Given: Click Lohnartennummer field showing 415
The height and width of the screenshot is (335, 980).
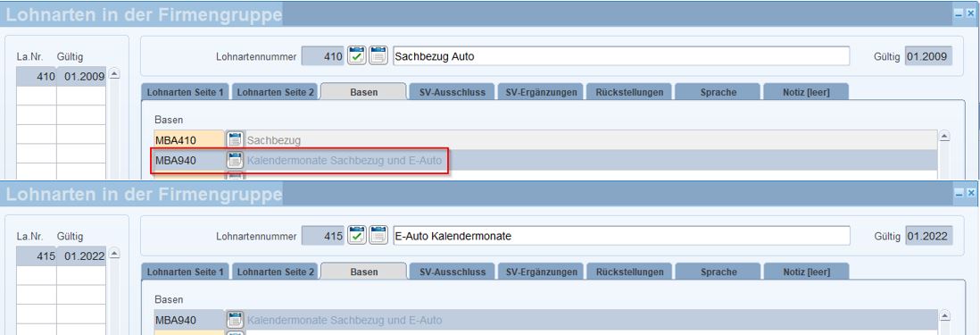Looking at the screenshot, I should 322,236.
